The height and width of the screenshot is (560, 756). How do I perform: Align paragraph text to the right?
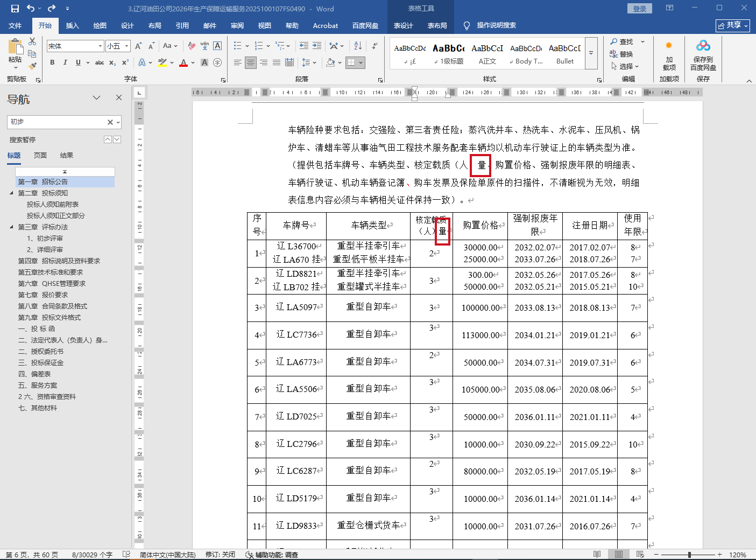pos(263,62)
